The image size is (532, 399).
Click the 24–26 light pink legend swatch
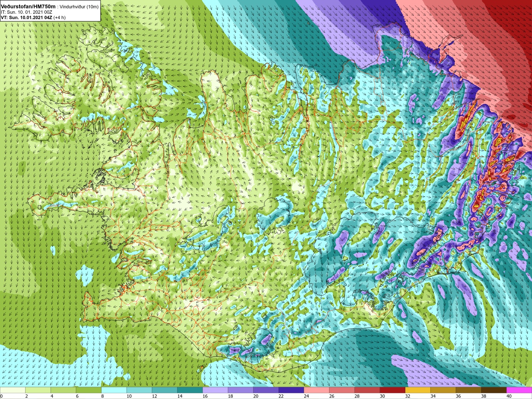click(317, 390)
